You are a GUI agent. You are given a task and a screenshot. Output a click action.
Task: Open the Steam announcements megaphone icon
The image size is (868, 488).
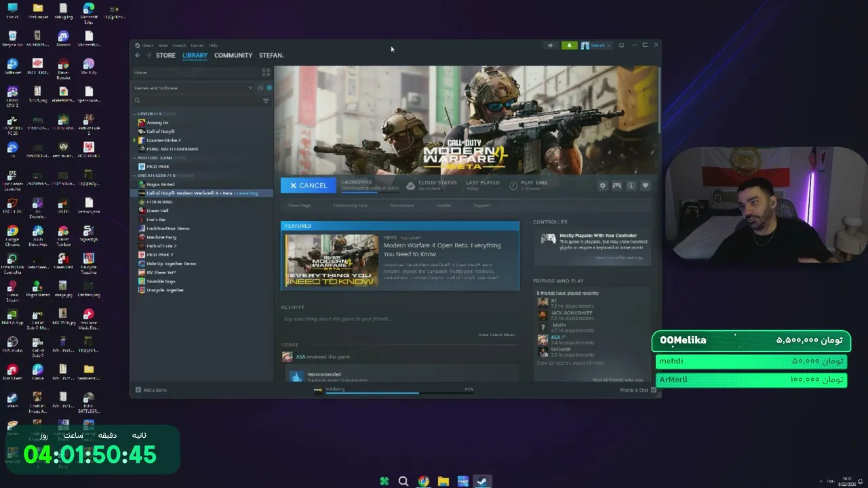coord(551,45)
